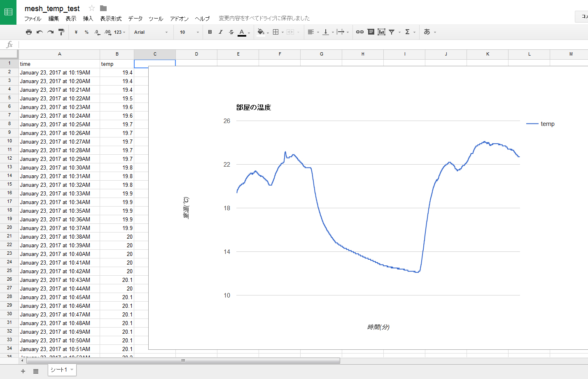Star the mesh_temp_test document
Viewport: 588px width, 379px height.
92,8
